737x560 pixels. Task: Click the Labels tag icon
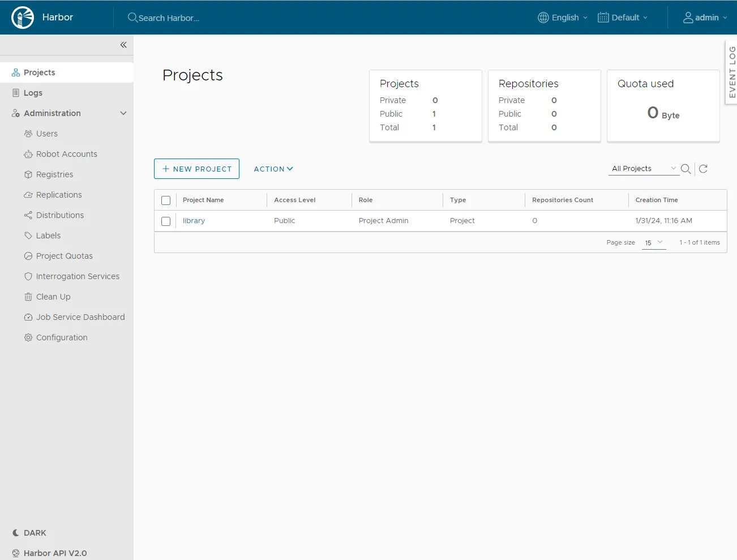pos(28,236)
